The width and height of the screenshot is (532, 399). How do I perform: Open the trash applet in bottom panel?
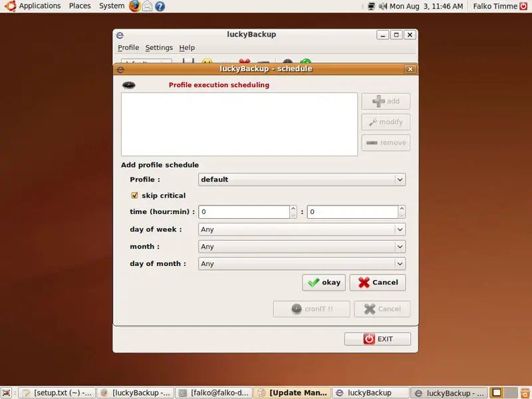tap(525, 392)
